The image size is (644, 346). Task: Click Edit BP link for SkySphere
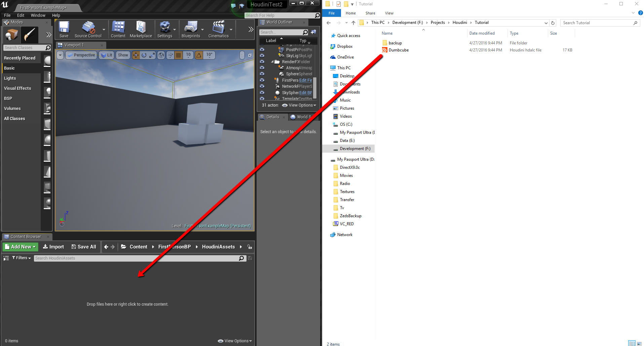[x=306, y=93]
